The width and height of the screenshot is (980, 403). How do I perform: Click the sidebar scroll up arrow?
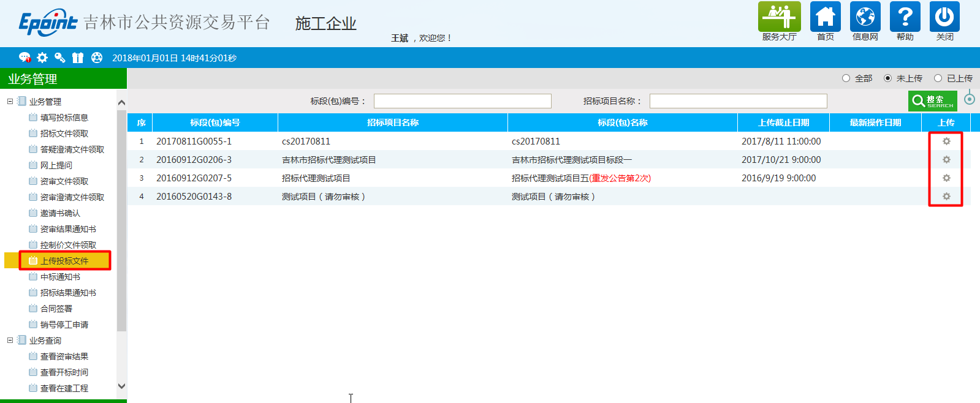[x=121, y=102]
